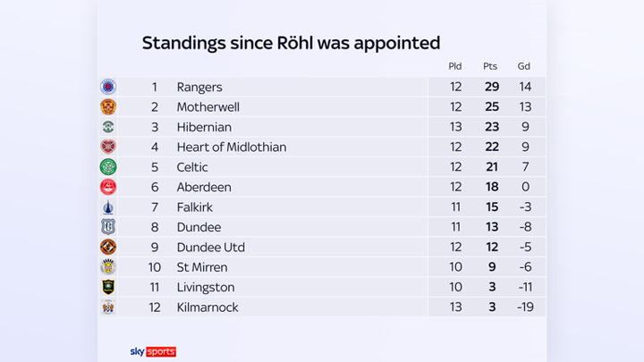The width and height of the screenshot is (644, 362).
Task: Click the St Mirren club crest
Action: click(108, 267)
